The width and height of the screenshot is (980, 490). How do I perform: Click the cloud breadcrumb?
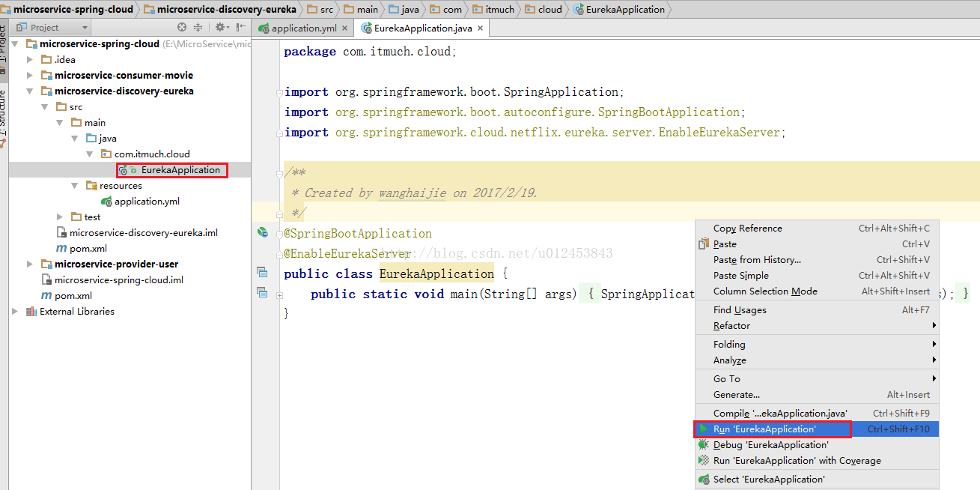pyautogui.click(x=544, y=10)
